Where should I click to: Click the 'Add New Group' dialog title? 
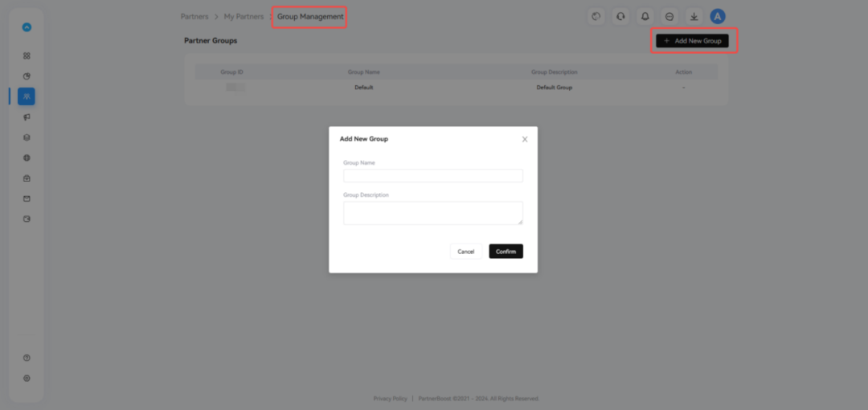(x=364, y=139)
